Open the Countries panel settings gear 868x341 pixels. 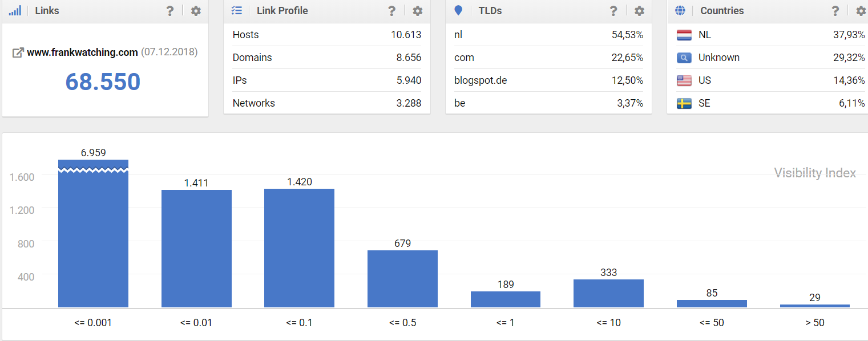(861, 11)
